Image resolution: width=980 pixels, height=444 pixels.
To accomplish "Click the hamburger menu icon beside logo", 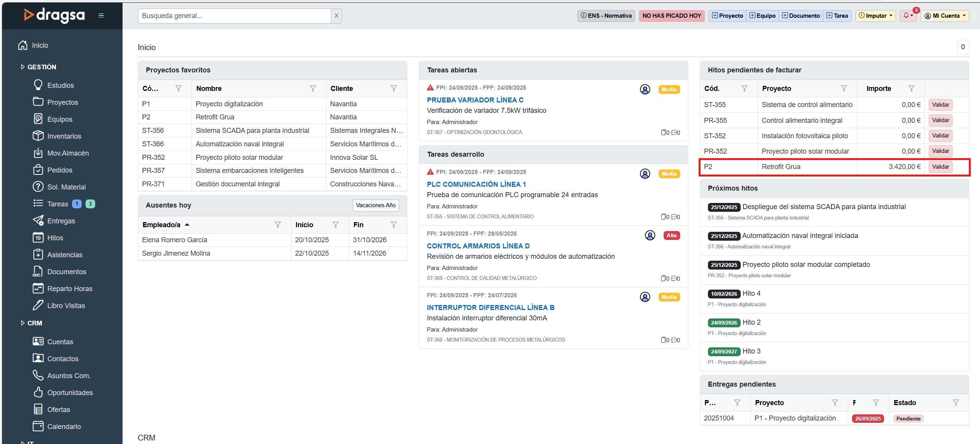I will (x=101, y=15).
